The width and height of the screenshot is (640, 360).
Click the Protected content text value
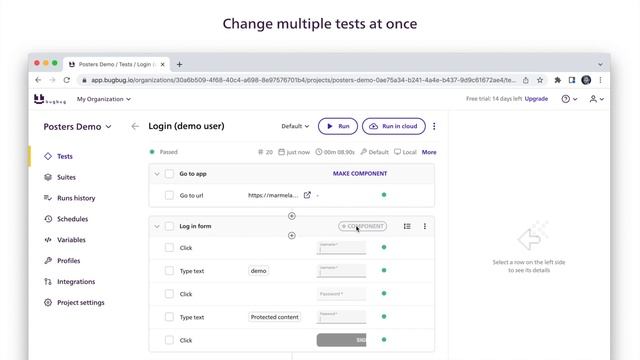pos(274,317)
